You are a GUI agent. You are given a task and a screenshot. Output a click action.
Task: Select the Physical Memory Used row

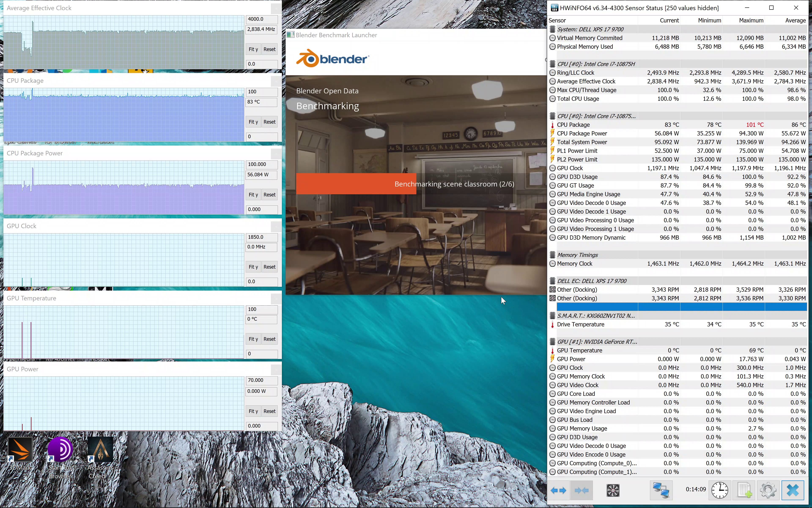(x=678, y=47)
